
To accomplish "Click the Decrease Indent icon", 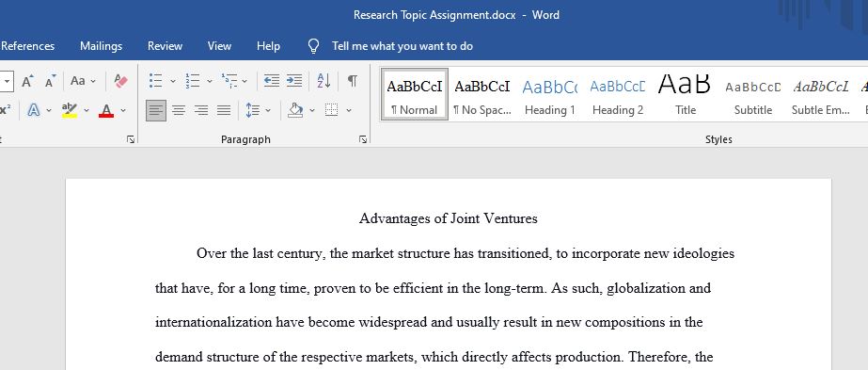I will [x=271, y=81].
